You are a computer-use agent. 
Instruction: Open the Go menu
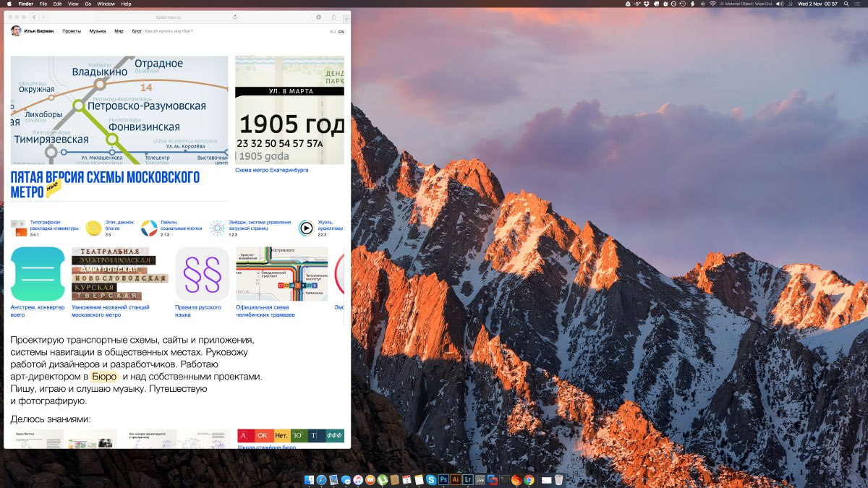pyautogui.click(x=88, y=4)
